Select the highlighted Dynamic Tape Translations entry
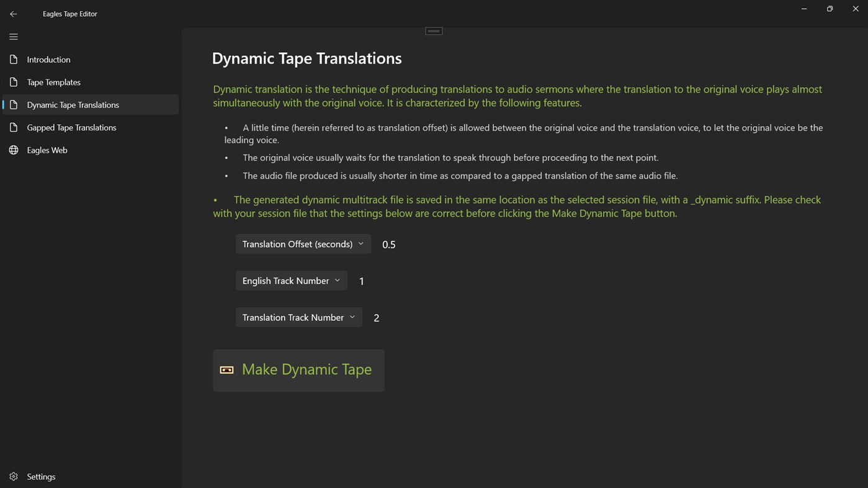 pos(73,104)
